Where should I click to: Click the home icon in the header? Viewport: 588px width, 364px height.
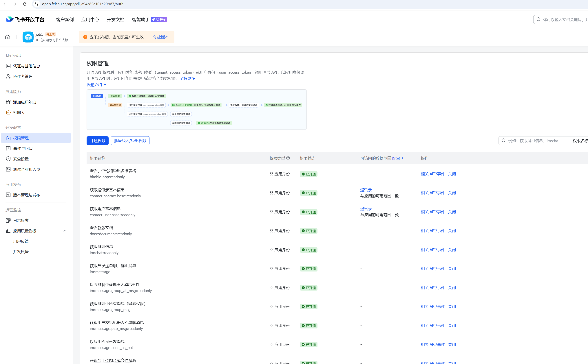click(x=8, y=37)
